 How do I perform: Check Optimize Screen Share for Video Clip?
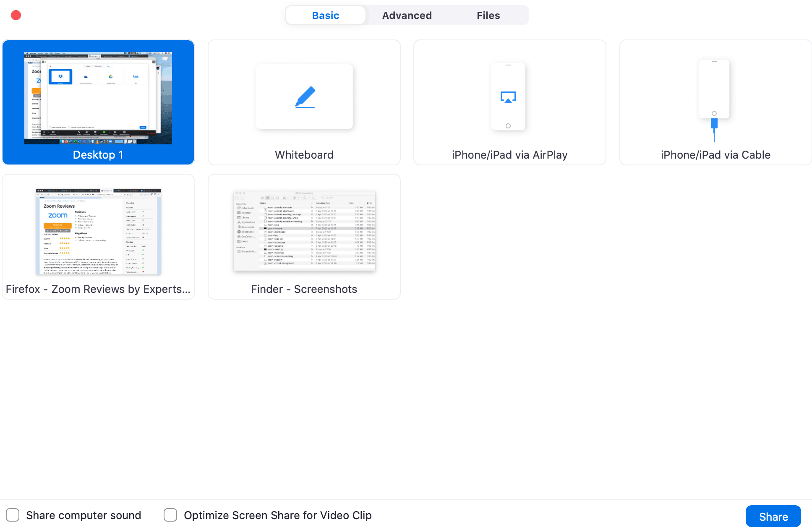coord(170,515)
